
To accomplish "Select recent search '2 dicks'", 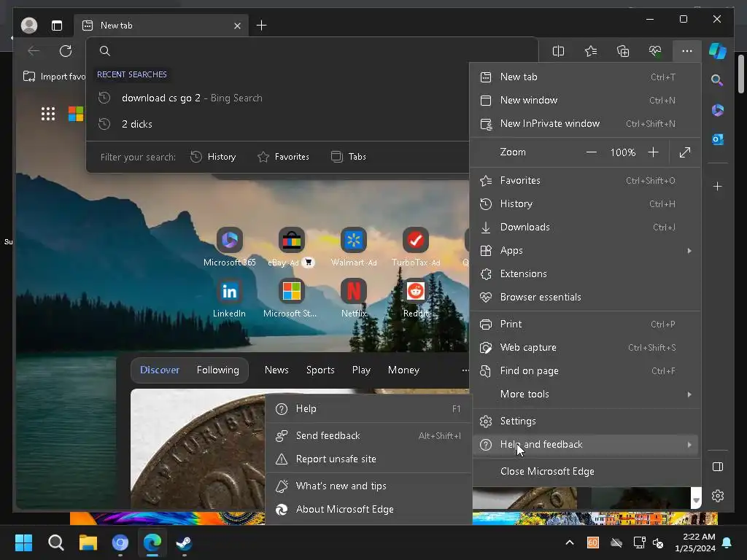I will pyautogui.click(x=278, y=124).
